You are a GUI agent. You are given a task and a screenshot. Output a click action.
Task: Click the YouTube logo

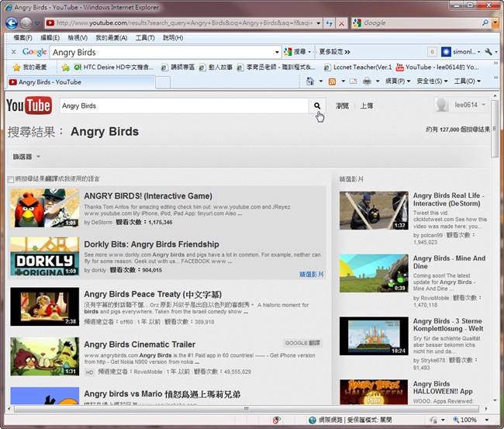tap(29, 106)
